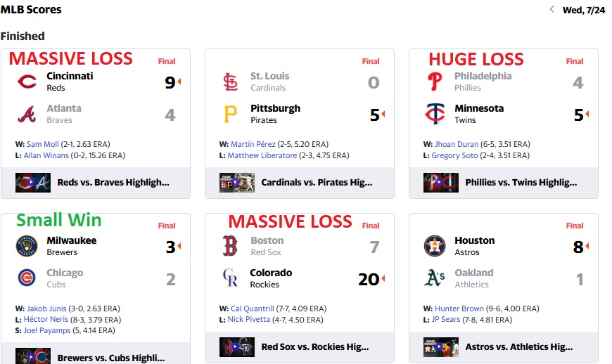Screen dimensions: 612x364
Task: Click the Minnesota Twins logo
Action: pyautogui.click(x=435, y=114)
